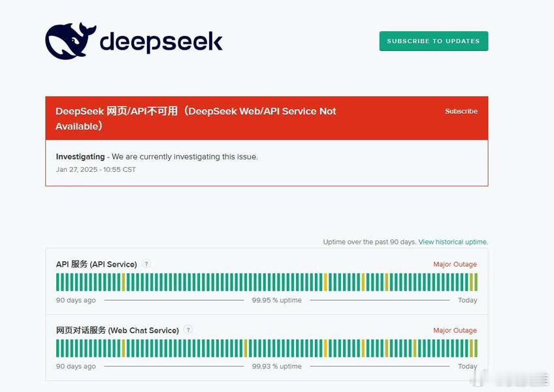Viewport: 554px width, 392px height.
Task: Click the API Service component name
Action: pyautogui.click(x=97, y=264)
